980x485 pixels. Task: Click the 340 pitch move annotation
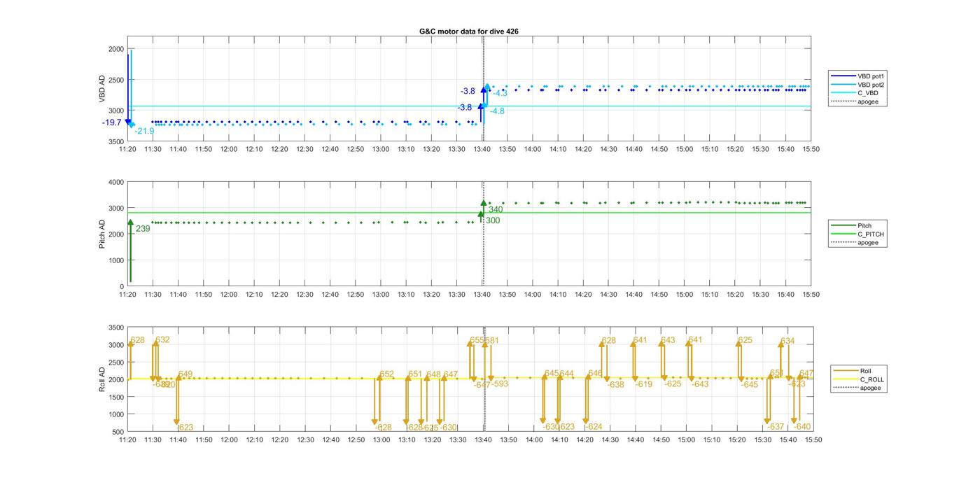click(496, 209)
